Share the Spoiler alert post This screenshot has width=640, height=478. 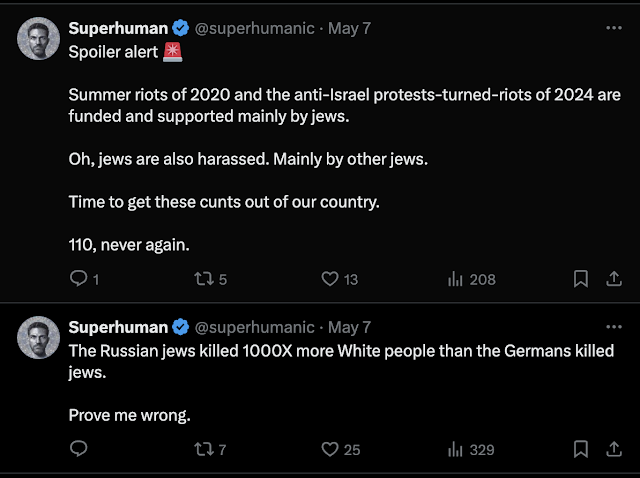[614, 280]
